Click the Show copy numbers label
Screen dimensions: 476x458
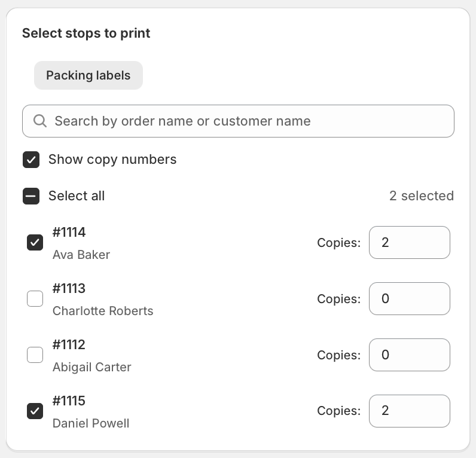tap(112, 160)
